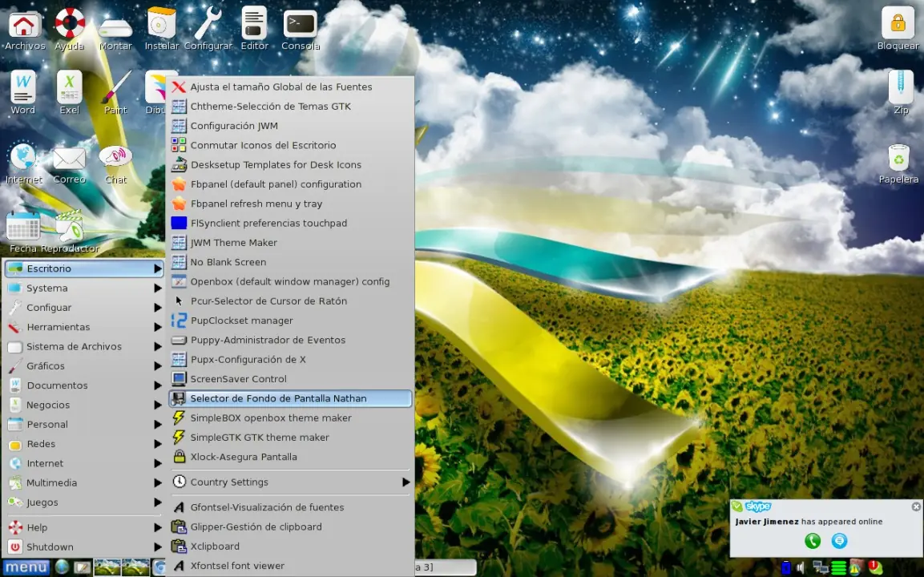924x577 pixels.
Task: Switch to second desktop thumbnail in pager
Action: [135, 567]
